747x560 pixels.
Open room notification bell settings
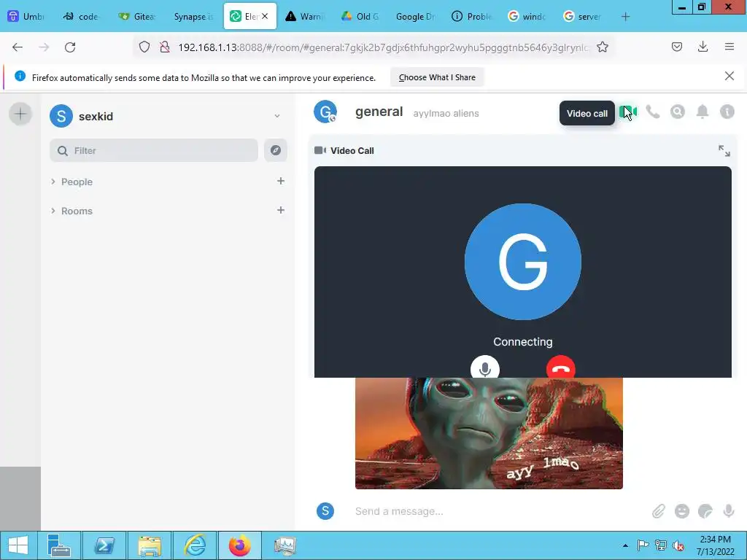pos(703,112)
